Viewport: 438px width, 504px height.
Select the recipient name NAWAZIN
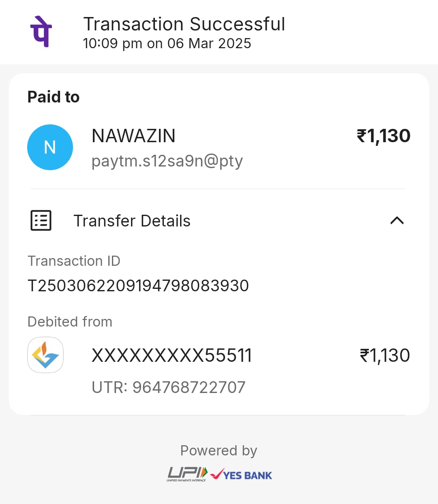[133, 136]
